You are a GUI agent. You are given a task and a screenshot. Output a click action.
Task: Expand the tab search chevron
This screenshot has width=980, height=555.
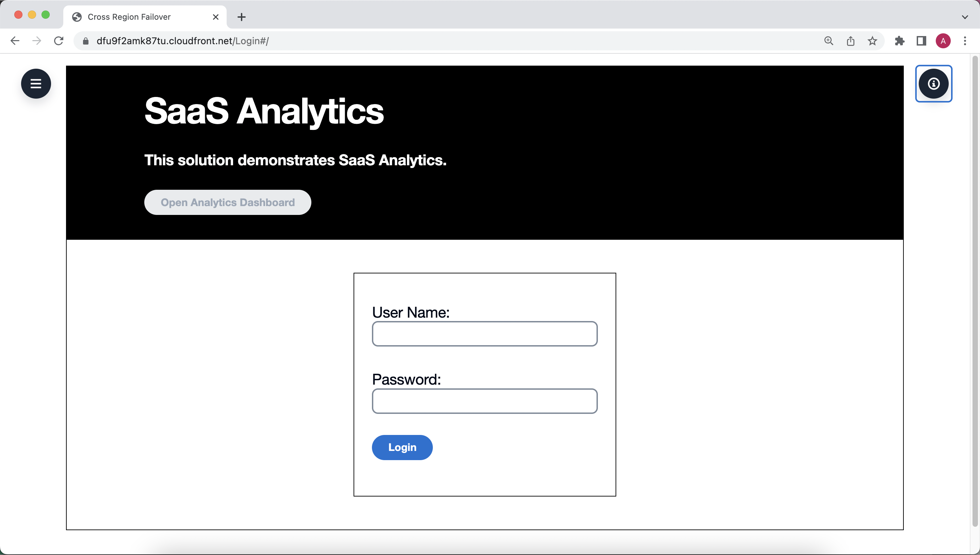[965, 17]
